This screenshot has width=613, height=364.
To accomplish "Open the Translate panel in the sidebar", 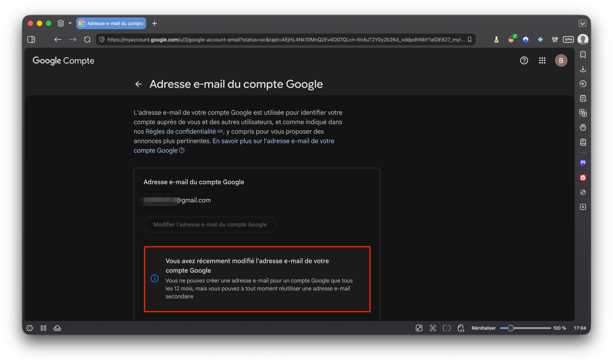I will point(583,113).
